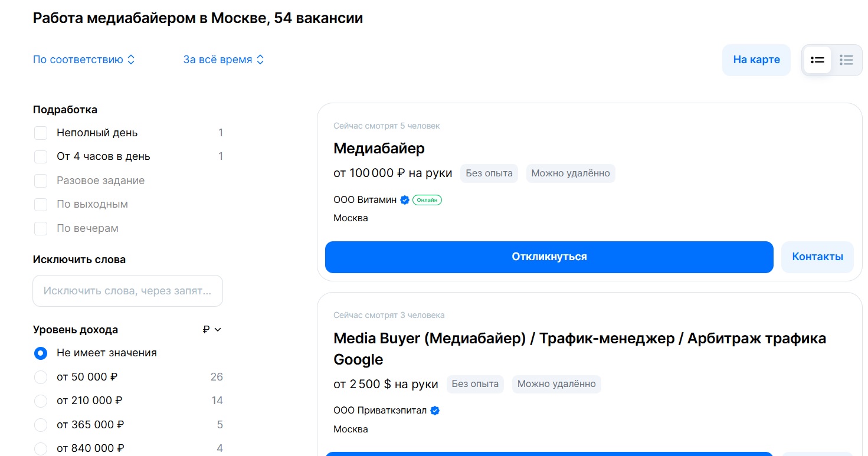This screenshot has width=868, height=456.
Task: Open the За всё время period dropdown
Action: (224, 60)
